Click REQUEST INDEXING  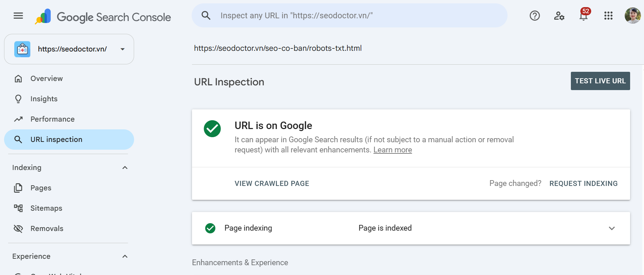583,184
